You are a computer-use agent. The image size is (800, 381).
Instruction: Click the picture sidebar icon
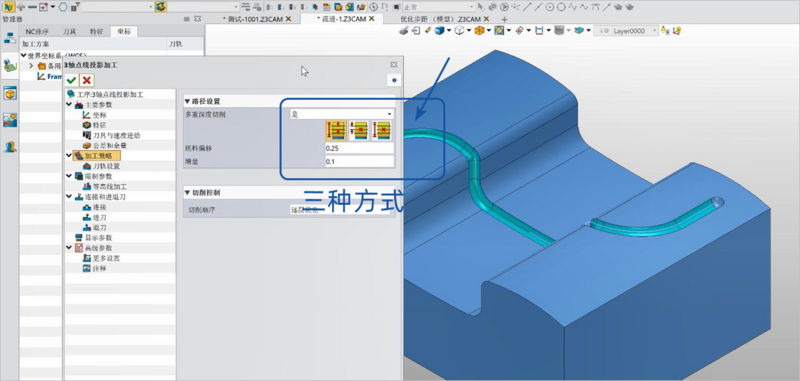pos(10,120)
